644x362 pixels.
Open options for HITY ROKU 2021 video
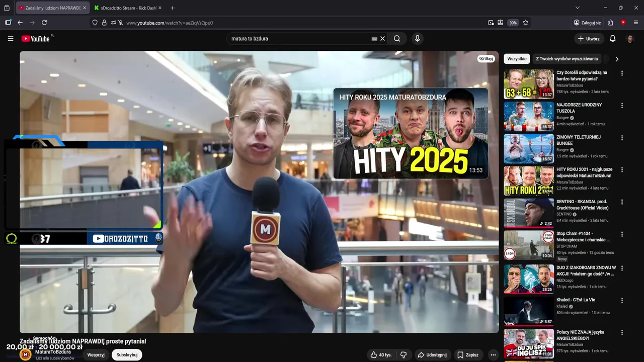(622, 170)
